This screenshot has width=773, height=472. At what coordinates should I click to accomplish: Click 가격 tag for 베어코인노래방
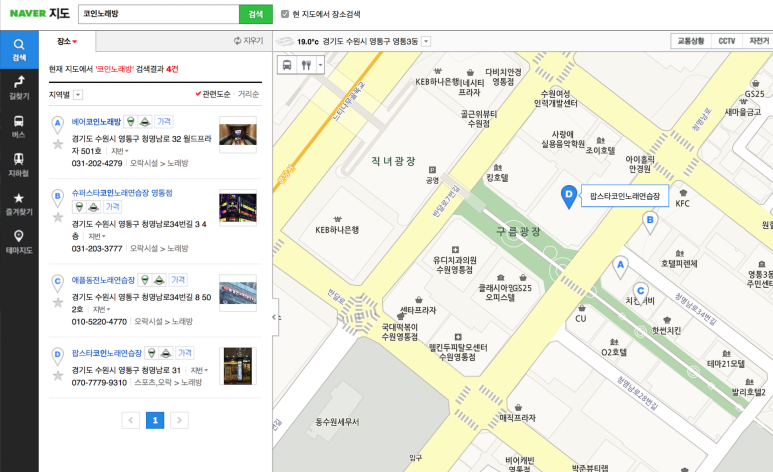pos(164,121)
